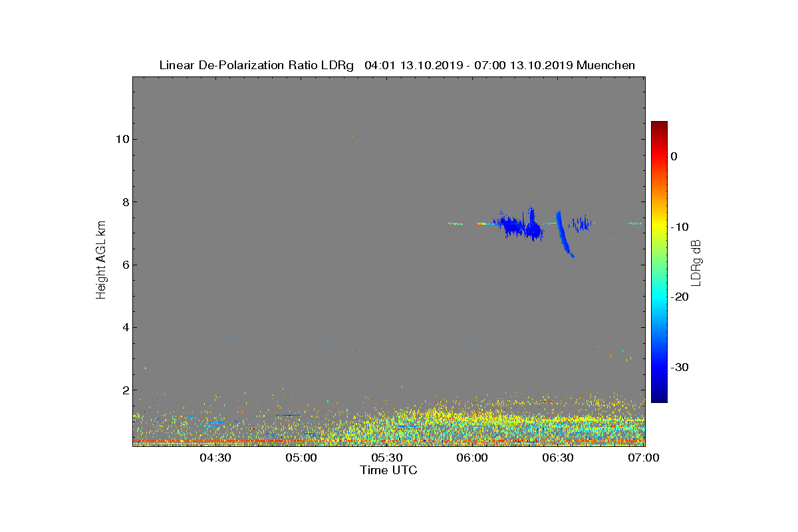Image resolution: width=798 pixels, height=532 pixels.
Task: Select the '06:30' time axis label
Action: (x=559, y=458)
